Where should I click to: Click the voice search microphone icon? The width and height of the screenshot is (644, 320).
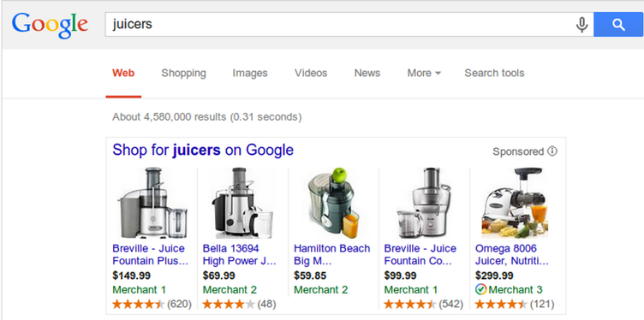coord(581,25)
